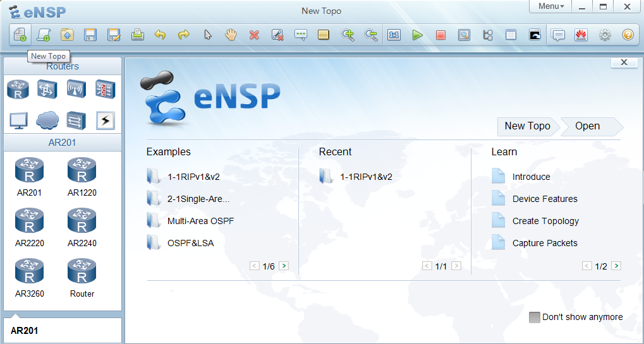
Task: Save the topology with the floppy icon
Action: (x=90, y=35)
